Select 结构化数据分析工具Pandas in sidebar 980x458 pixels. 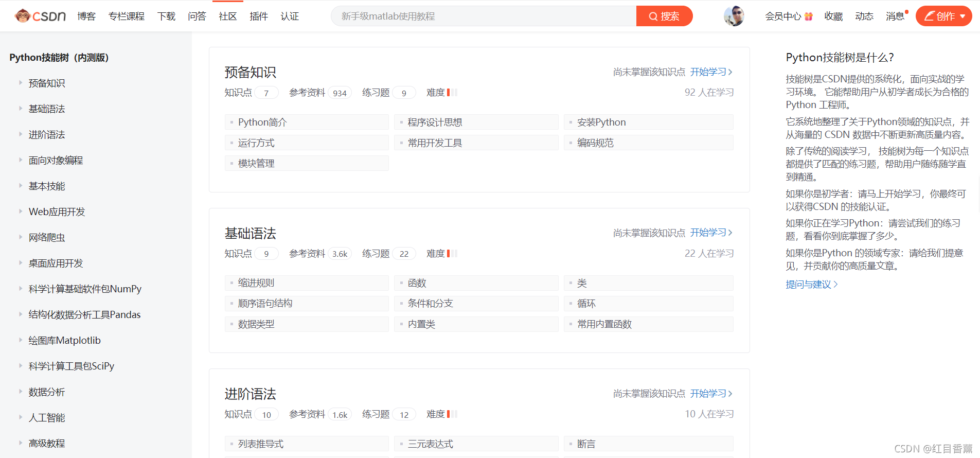pos(84,314)
